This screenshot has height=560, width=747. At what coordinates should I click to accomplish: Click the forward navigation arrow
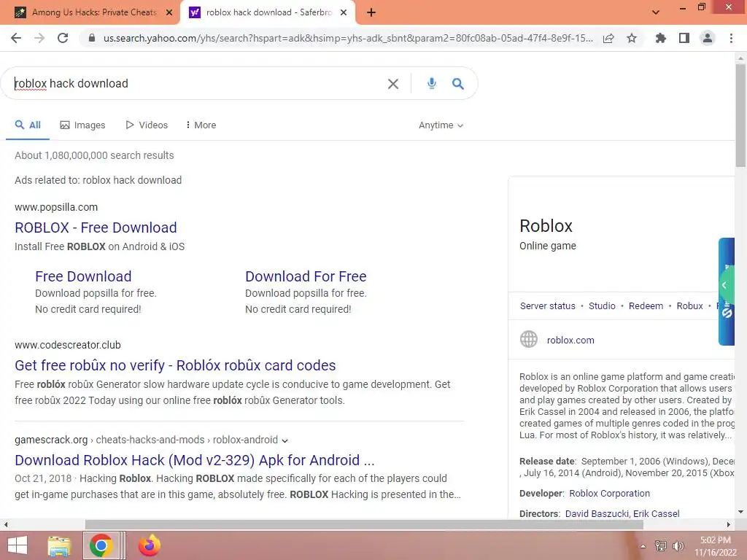(39, 38)
